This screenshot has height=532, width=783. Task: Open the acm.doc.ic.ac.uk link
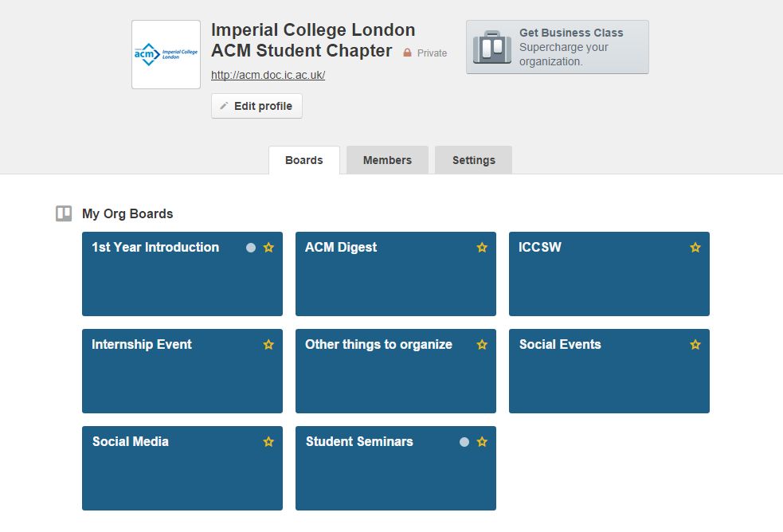point(268,75)
